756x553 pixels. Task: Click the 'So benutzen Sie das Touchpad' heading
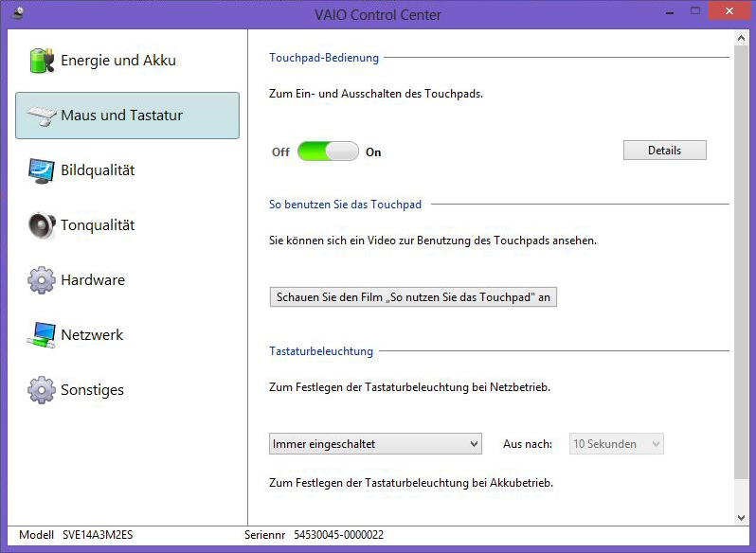(345, 205)
